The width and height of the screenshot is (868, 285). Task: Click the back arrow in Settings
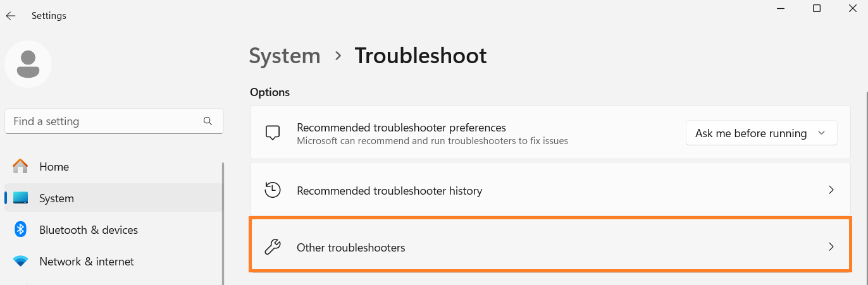point(11,16)
